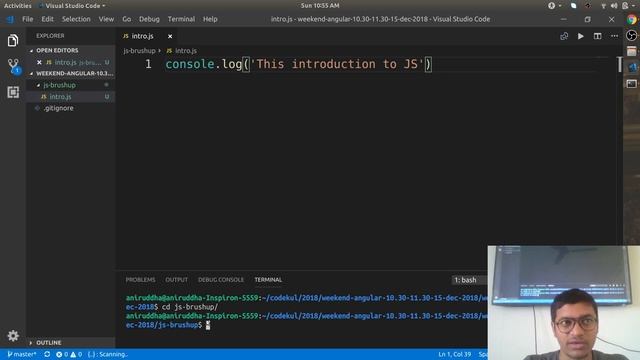Click the Ln 1, Col 39 status entry
The height and width of the screenshot is (360, 640).
tap(454, 354)
